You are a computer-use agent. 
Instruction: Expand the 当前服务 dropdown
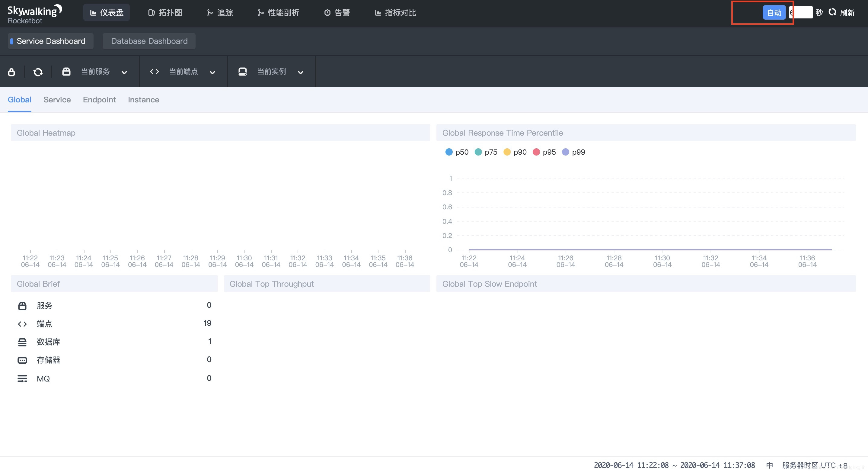[x=124, y=72]
